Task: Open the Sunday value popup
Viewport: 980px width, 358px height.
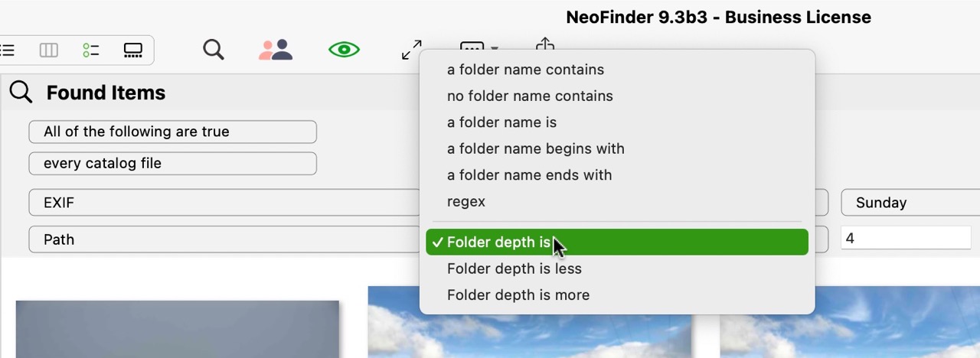Action: pyautogui.click(x=910, y=203)
